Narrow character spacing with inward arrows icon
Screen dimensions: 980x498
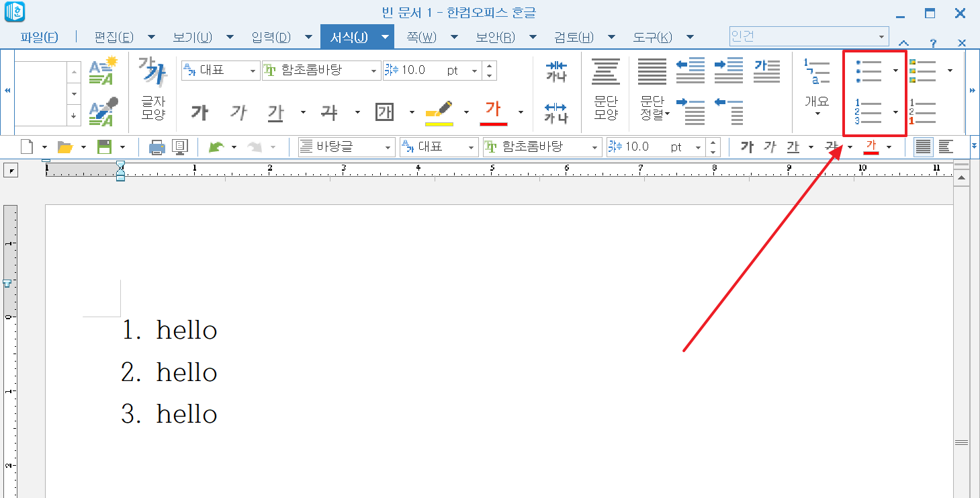click(x=556, y=71)
